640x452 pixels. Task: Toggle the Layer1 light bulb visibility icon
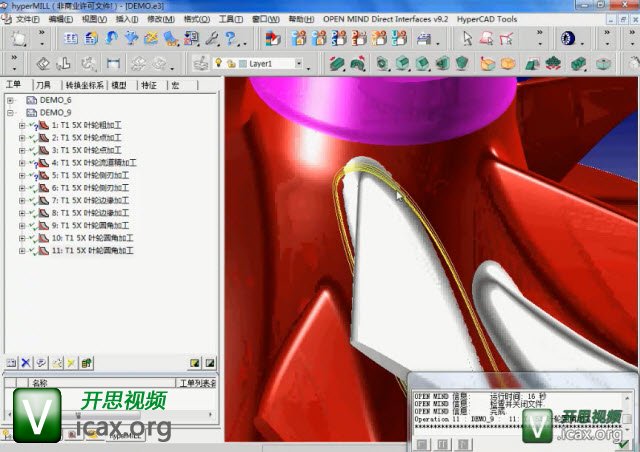(x=218, y=63)
